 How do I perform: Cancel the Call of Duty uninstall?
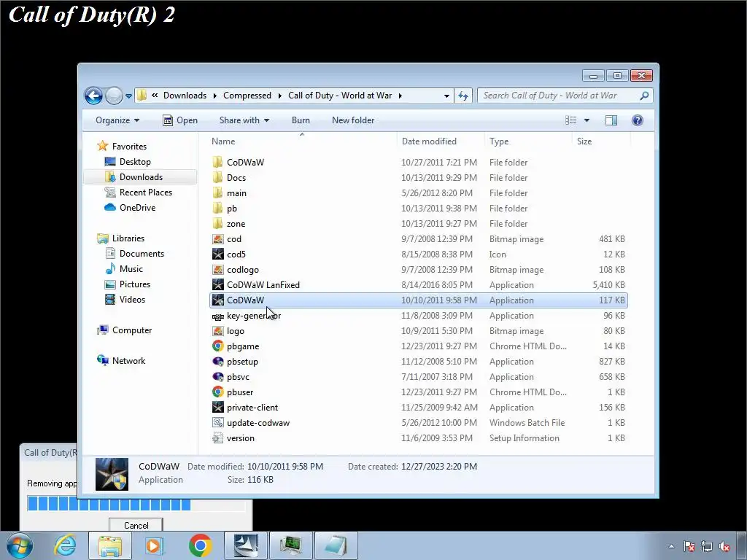pyautogui.click(x=136, y=525)
